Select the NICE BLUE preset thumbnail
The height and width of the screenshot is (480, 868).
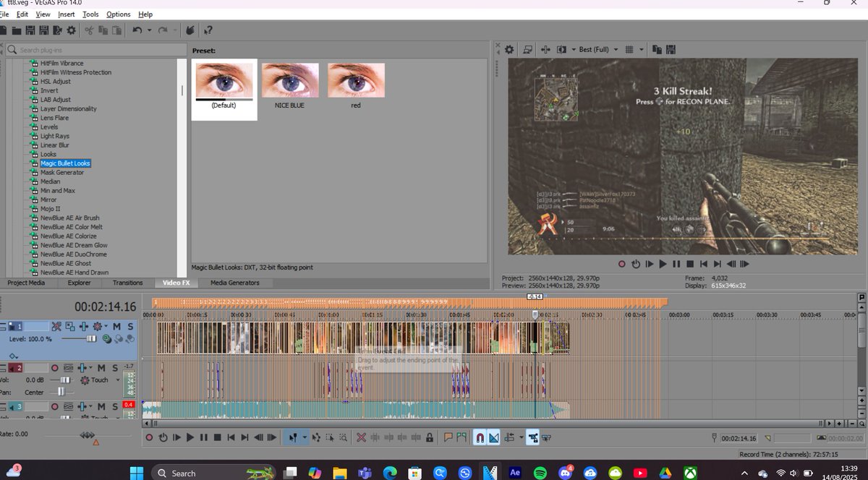point(290,80)
